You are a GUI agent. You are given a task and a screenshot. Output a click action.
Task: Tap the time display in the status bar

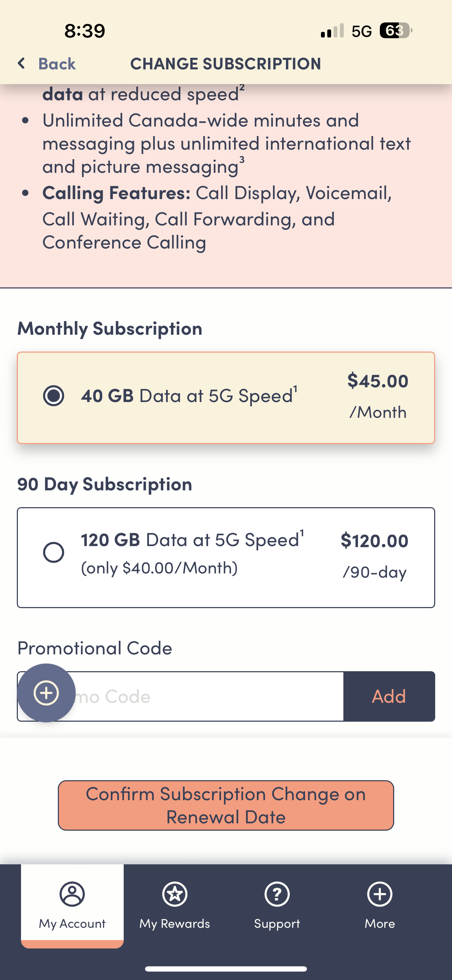84,31
